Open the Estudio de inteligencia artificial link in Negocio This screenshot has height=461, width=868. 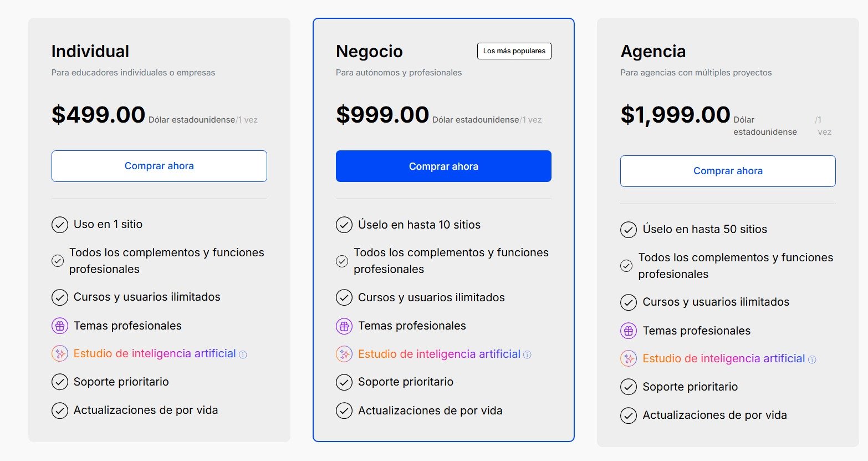point(439,354)
